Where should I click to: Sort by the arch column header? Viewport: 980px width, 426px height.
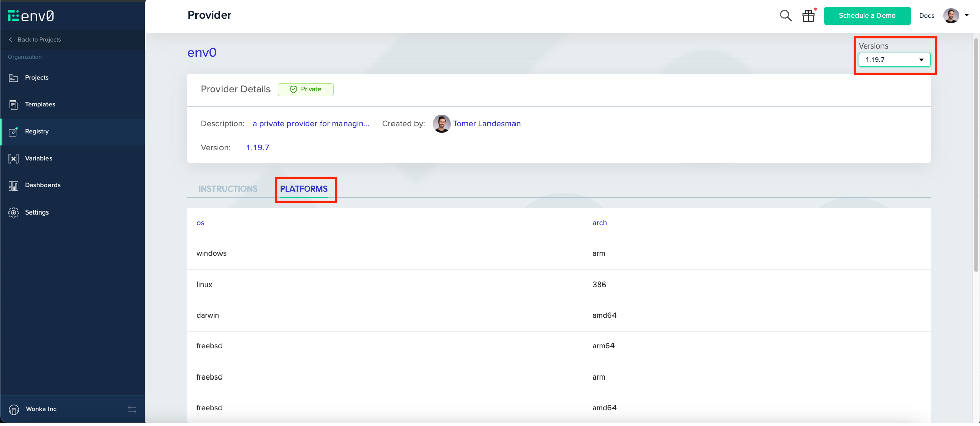pos(600,223)
